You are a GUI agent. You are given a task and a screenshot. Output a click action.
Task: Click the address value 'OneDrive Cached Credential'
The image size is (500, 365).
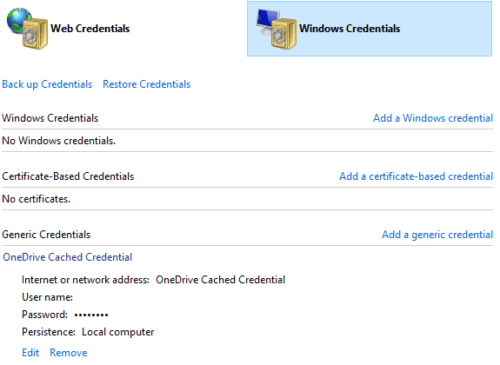[220, 280]
